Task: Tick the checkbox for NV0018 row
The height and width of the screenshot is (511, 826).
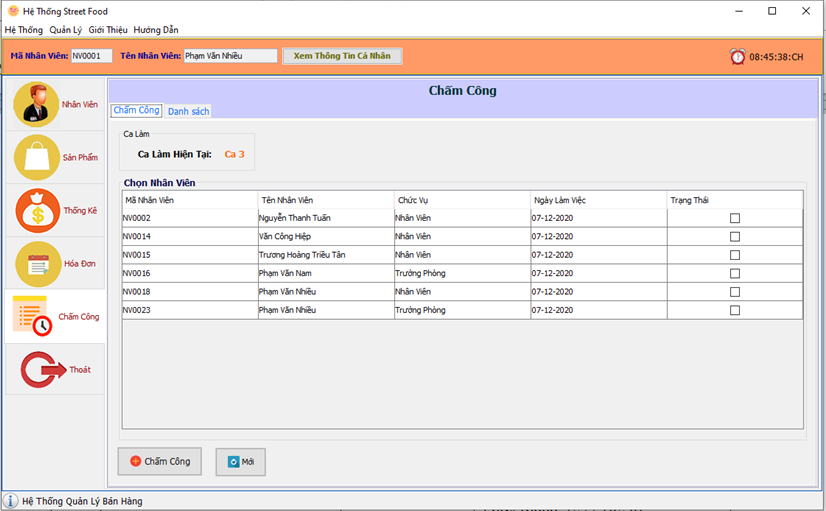Action: point(735,292)
